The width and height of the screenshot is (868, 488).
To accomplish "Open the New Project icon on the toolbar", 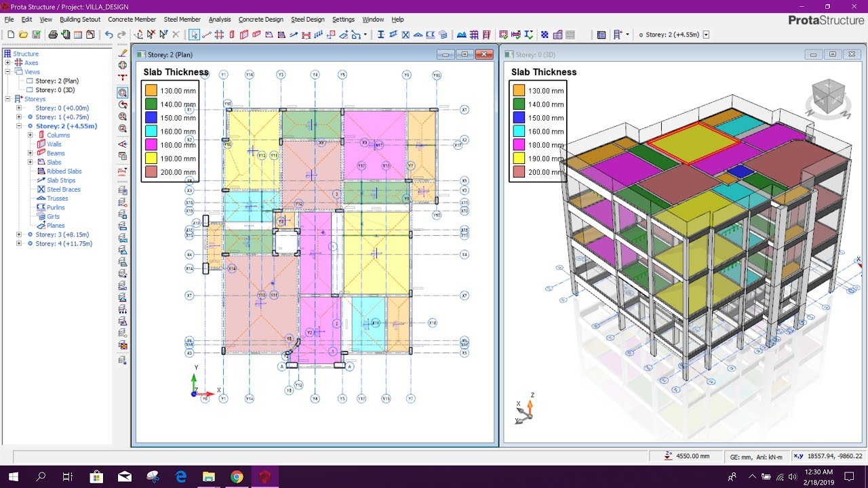I will (x=11, y=34).
